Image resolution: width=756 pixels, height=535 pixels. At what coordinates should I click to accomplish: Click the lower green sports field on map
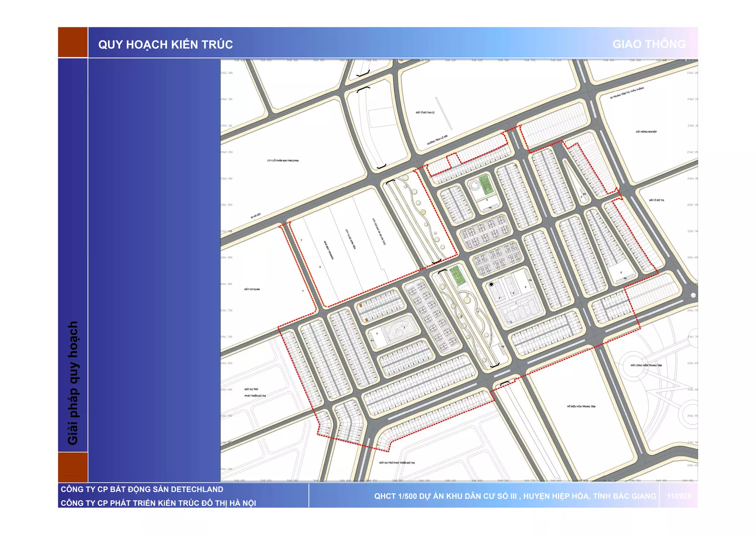(x=457, y=275)
